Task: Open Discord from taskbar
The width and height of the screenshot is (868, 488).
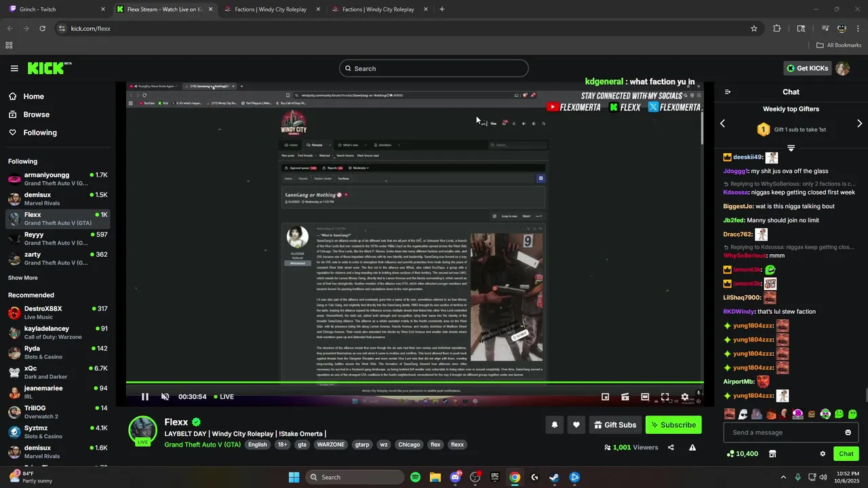Action: pyautogui.click(x=455, y=477)
